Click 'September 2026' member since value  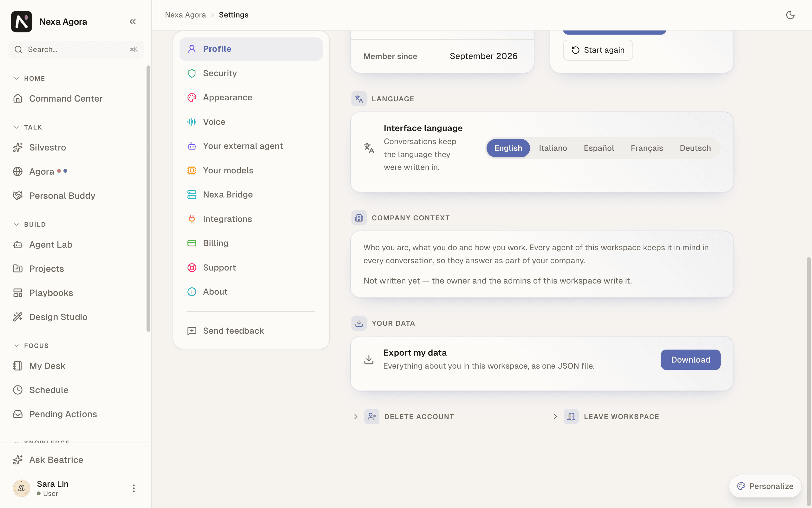[483, 56]
